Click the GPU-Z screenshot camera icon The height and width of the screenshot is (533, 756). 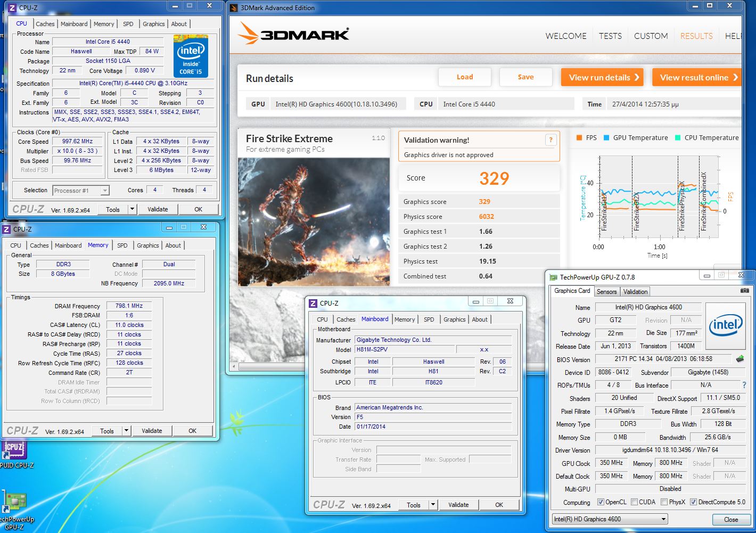tap(744, 291)
